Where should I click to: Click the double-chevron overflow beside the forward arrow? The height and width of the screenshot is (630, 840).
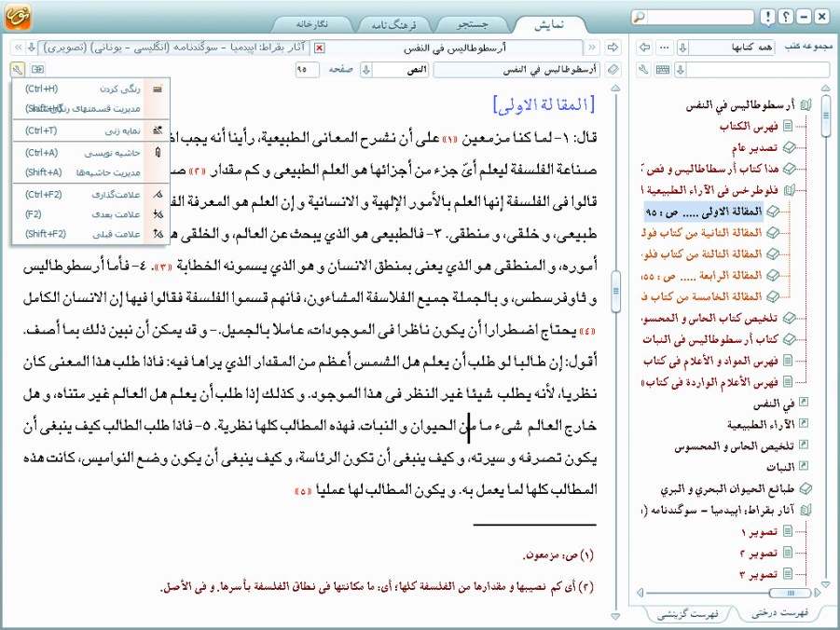[592, 48]
